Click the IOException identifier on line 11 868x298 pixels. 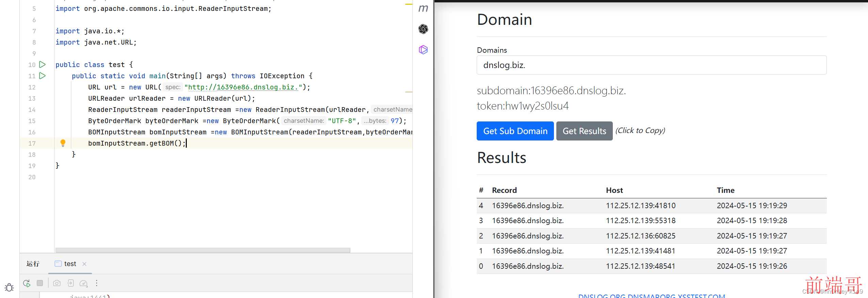click(x=282, y=76)
